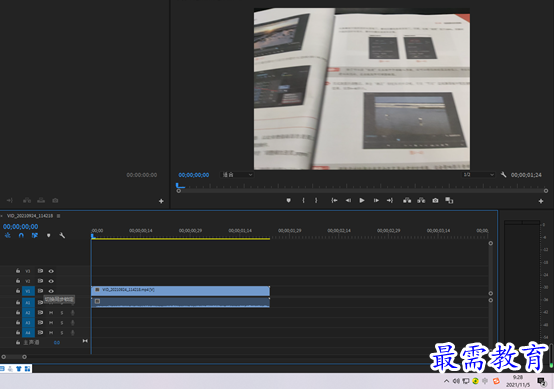Viewport: 554px width, 389px height.
Task: Toggle V2 track lock
Action: tap(18, 281)
